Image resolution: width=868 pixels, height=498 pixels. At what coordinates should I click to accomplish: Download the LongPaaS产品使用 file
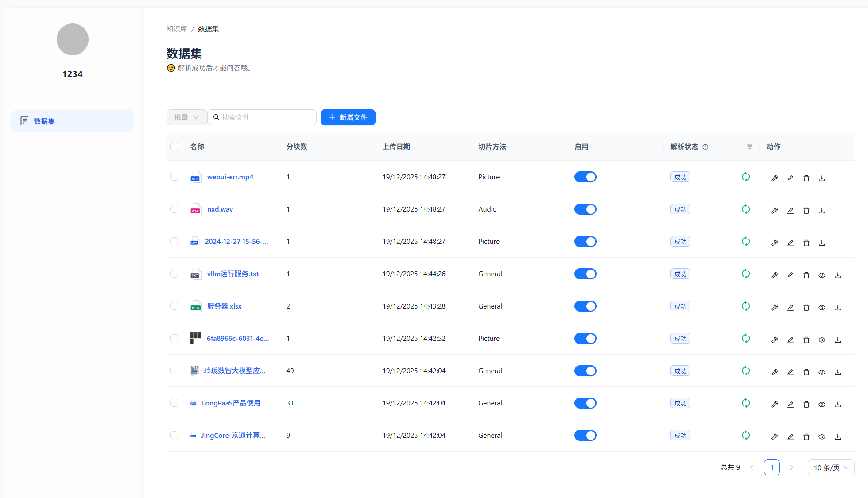coord(838,405)
